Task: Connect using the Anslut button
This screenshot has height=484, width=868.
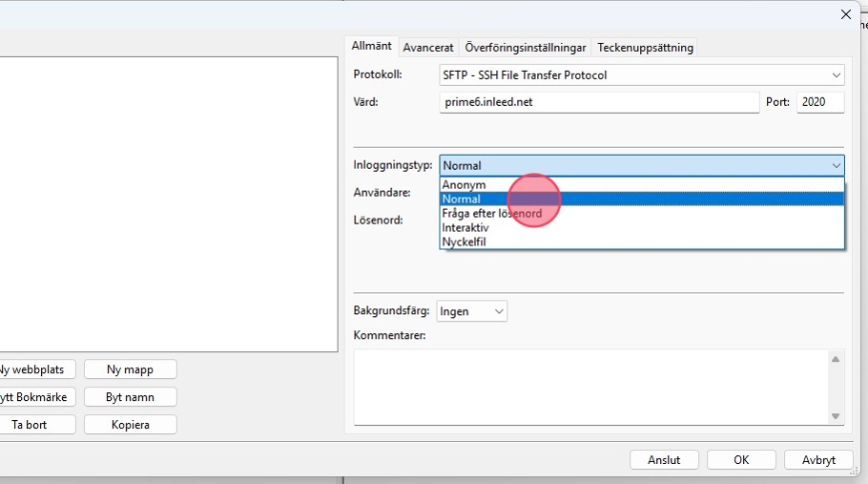Action: tap(664, 460)
